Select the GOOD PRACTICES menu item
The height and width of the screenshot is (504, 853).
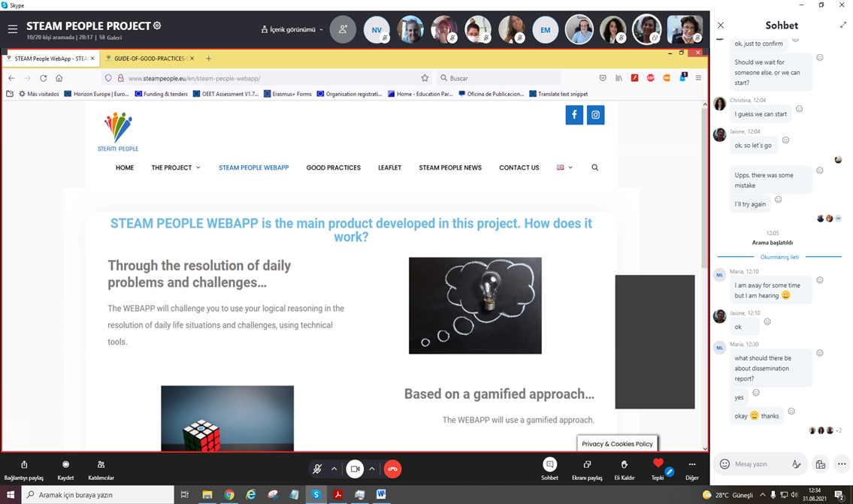[333, 167]
